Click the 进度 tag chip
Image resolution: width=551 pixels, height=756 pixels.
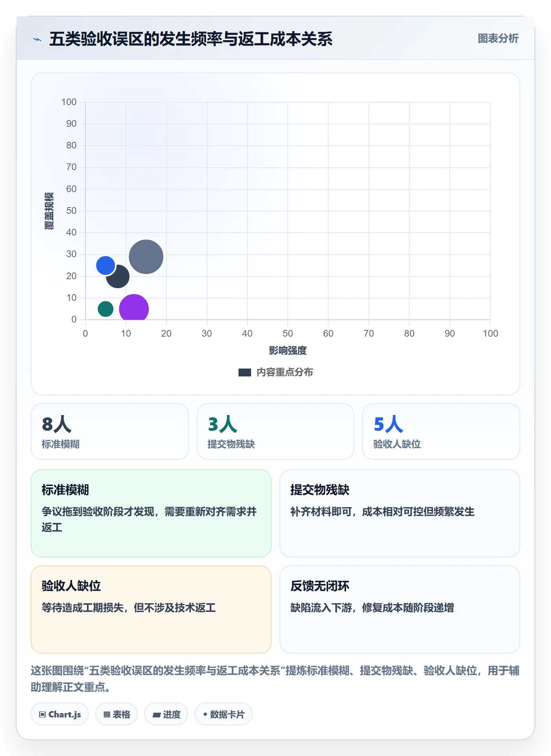(166, 714)
